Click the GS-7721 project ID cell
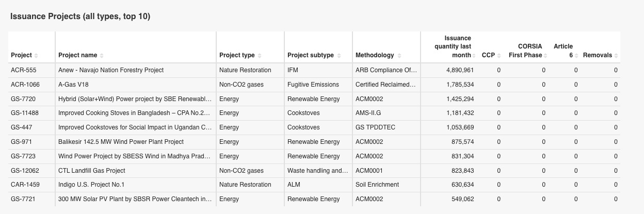 pyautogui.click(x=23, y=199)
